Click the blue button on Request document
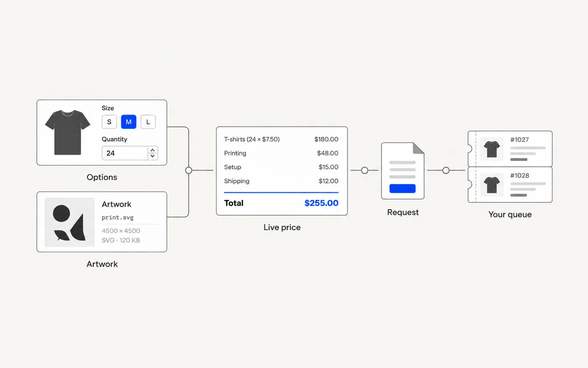 pos(402,188)
